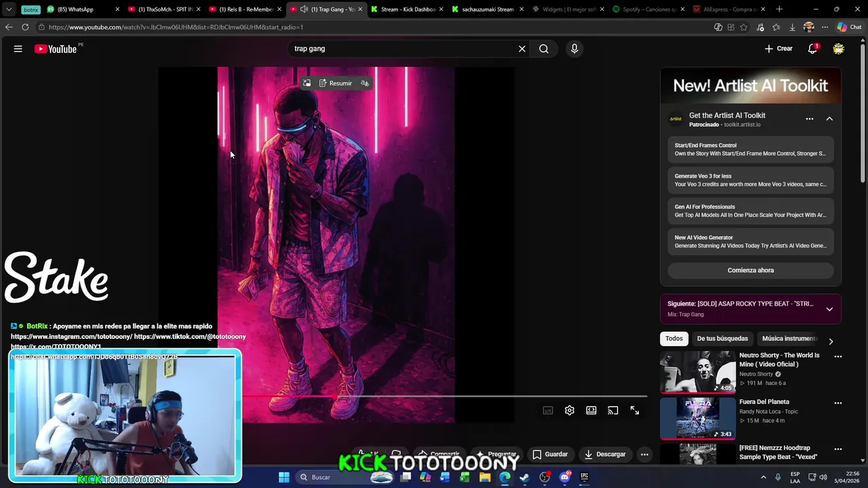The height and width of the screenshot is (488, 868).
Task: Open Discord from the taskbar
Action: (564, 477)
